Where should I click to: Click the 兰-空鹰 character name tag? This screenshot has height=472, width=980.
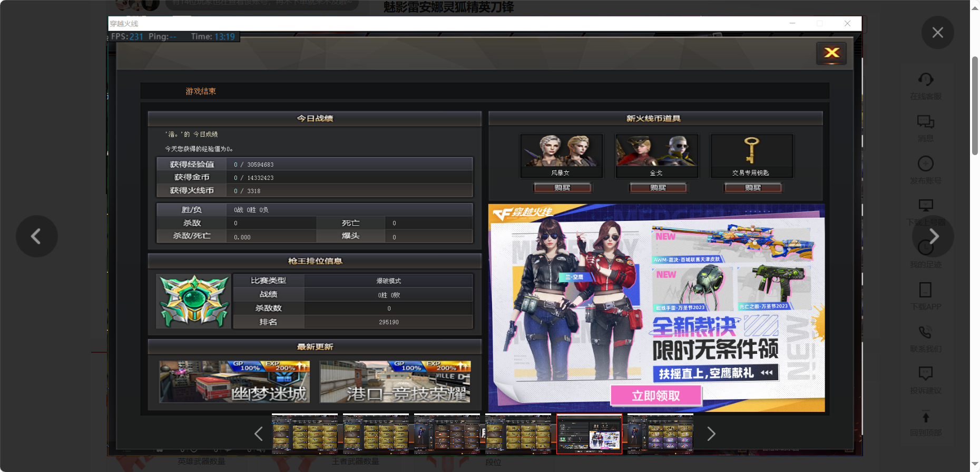574,277
